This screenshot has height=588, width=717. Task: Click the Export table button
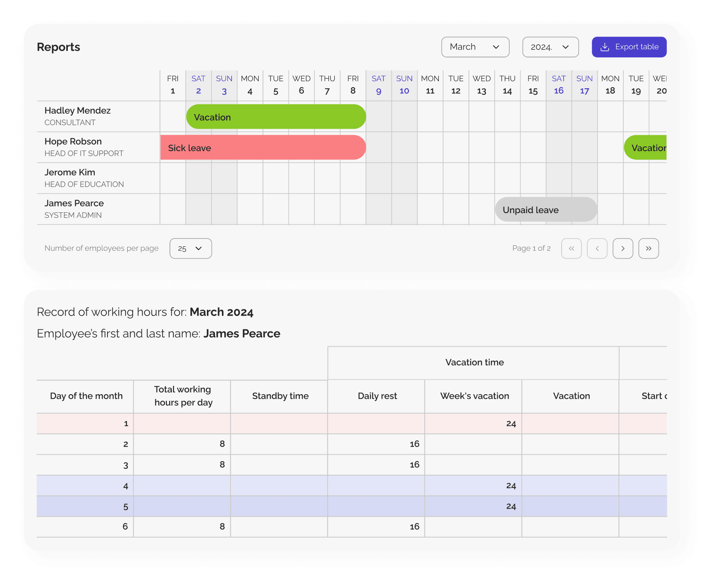click(629, 47)
